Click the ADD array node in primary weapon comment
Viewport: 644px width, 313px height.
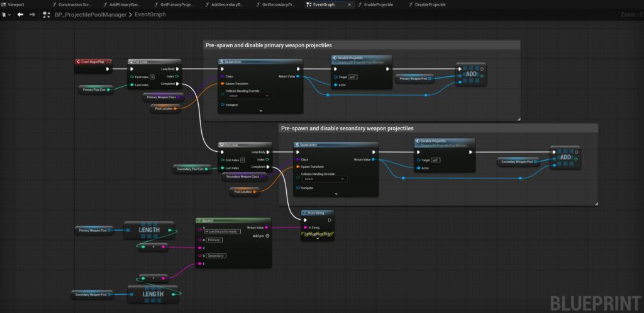471,74
